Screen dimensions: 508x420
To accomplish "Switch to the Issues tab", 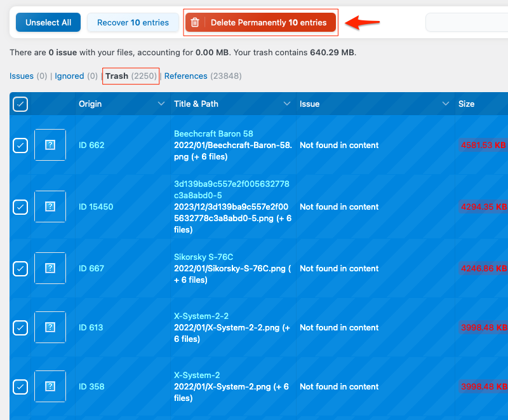I will pyautogui.click(x=22, y=76).
